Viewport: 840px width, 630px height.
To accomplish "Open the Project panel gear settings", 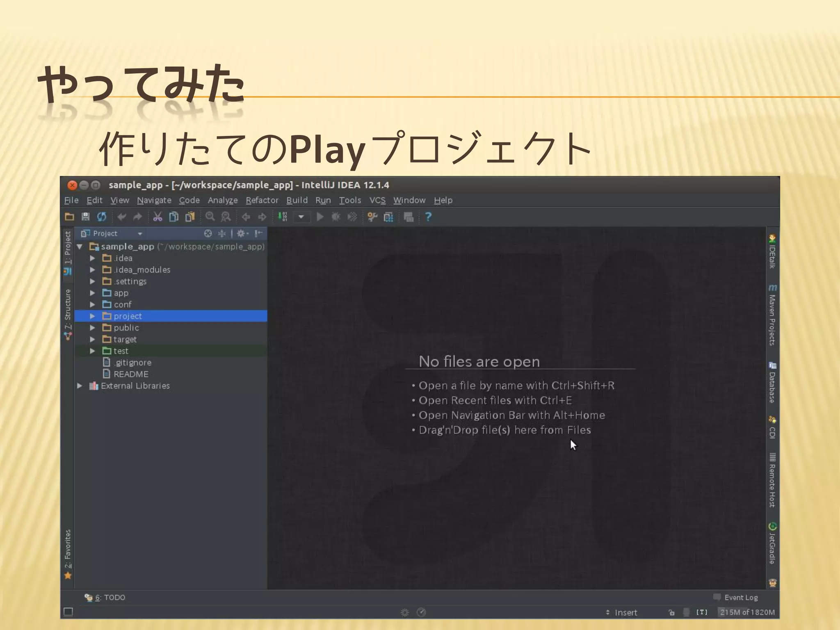I will point(242,233).
